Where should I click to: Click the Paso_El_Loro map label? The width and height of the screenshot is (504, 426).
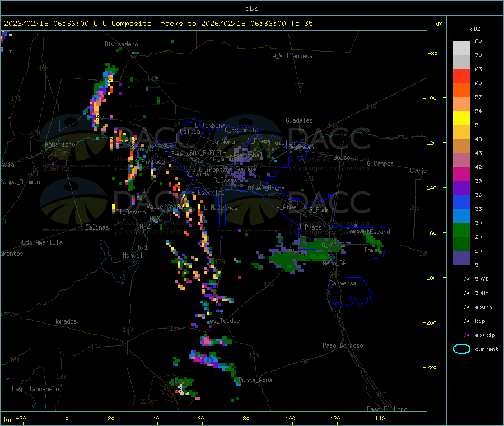coord(387,409)
